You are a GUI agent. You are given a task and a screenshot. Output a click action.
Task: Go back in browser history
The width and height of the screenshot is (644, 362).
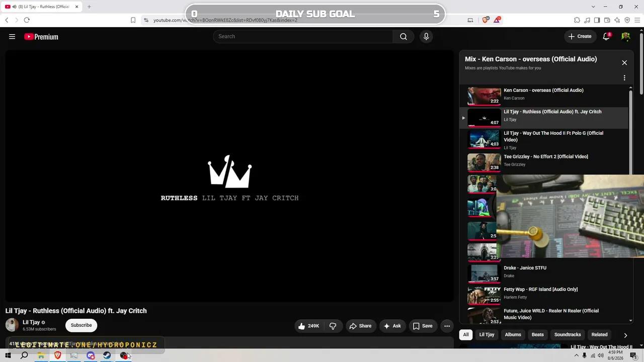(7, 20)
